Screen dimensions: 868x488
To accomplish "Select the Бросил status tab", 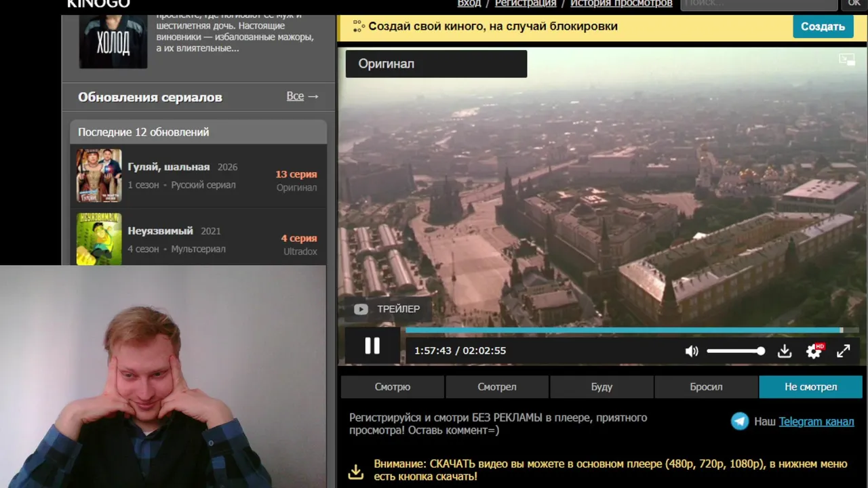I will point(706,387).
